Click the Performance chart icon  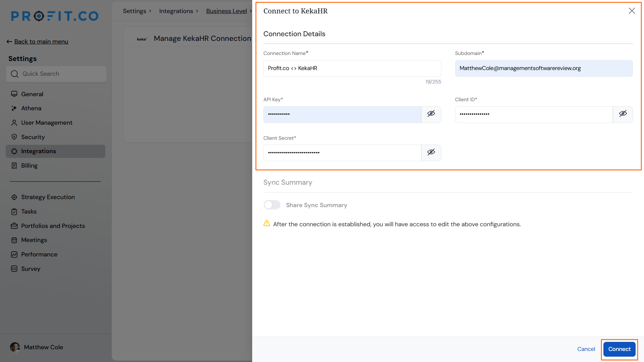14,254
